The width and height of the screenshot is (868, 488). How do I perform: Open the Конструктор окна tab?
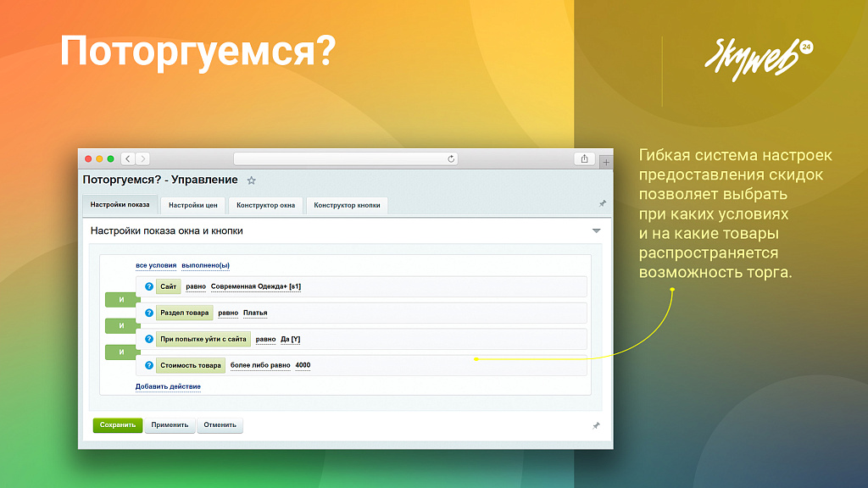tap(265, 205)
